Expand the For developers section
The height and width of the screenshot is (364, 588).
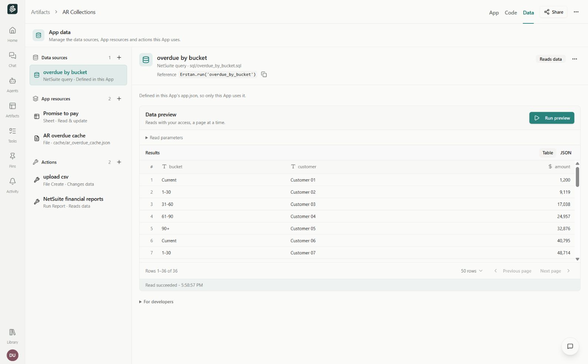156,302
